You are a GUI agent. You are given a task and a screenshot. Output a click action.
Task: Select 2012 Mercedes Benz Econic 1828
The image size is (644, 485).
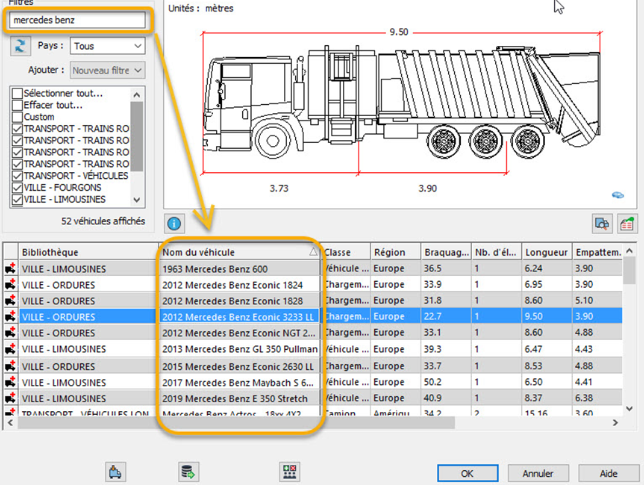(313, 301)
